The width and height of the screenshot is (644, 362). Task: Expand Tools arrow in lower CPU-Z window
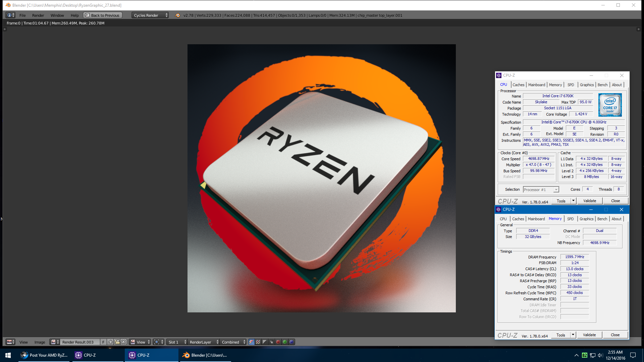(x=573, y=335)
